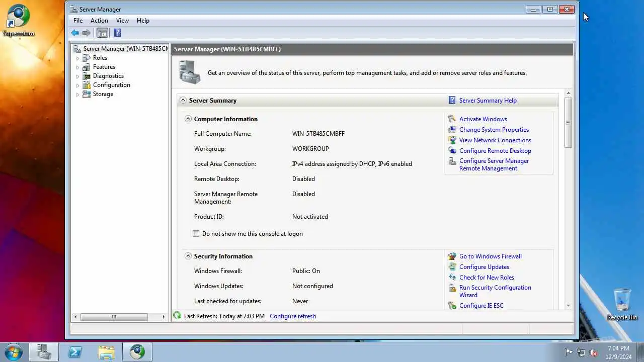Open the toolbar Help icon
Image resolution: width=644 pixels, height=362 pixels.
coord(117,33)
